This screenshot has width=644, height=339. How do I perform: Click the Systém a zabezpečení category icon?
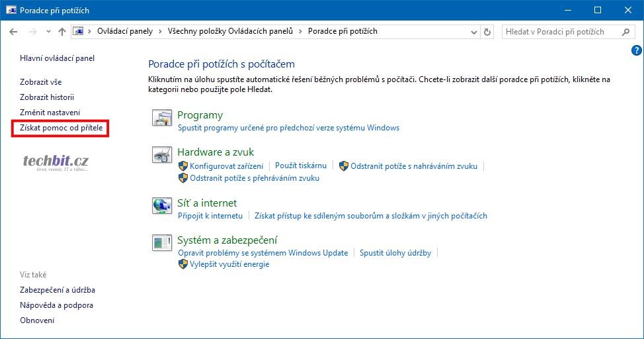[162, 244]
